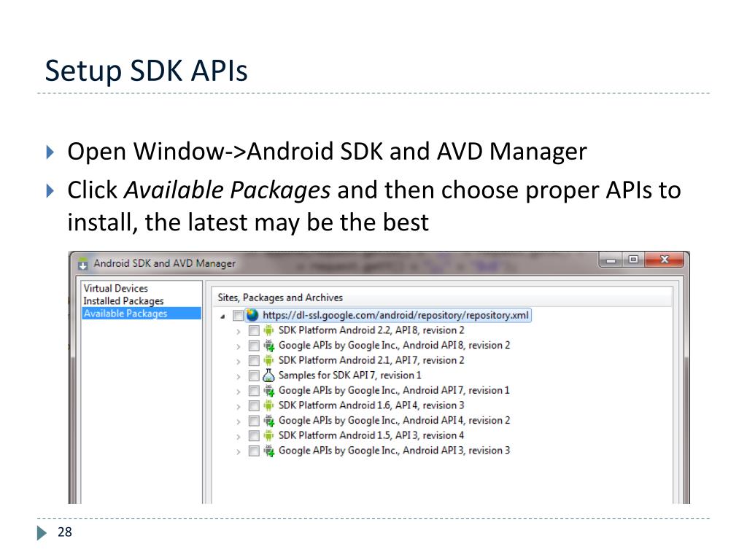This screenshot has height=560, width=747.
Task: Expand Samples for SDK API 7 row
Action: coord(239,377)
